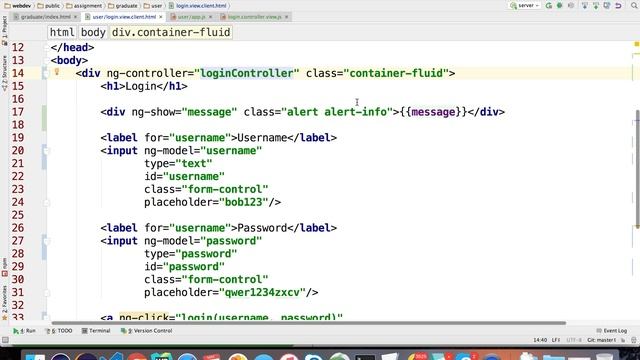Viewport: 640px width, 360px height.
Task: Revert changes with the purple undo arrow
Action: coord(618,6)
